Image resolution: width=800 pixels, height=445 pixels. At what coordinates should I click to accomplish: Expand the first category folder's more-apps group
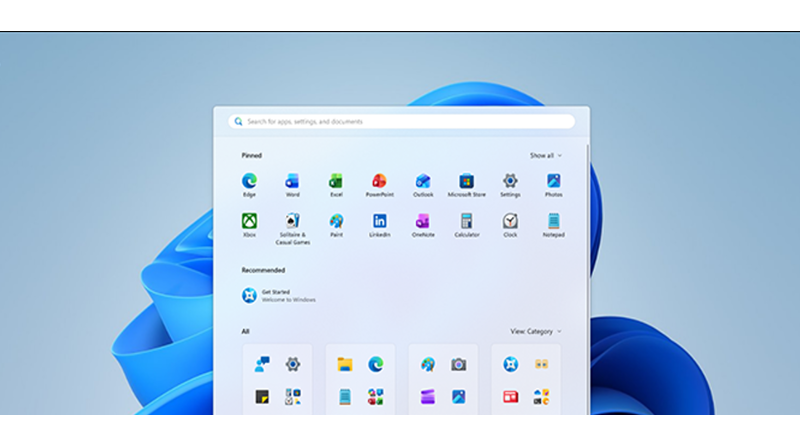pyautogui.click(x=293, y=397)
